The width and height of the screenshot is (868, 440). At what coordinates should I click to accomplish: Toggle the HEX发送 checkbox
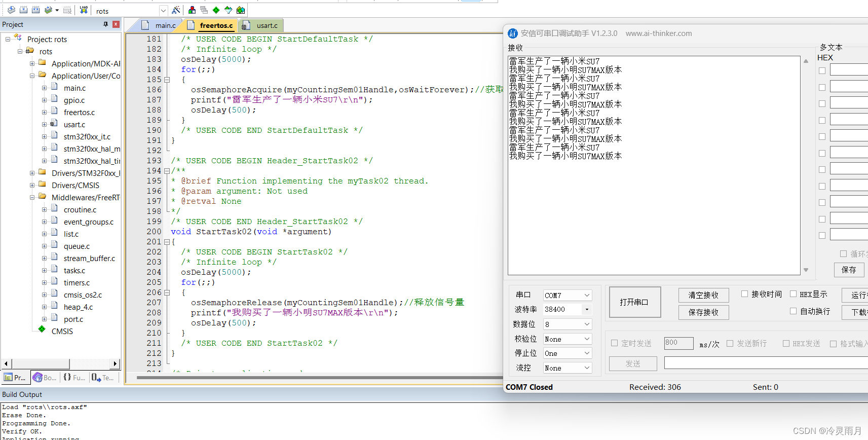pos(786,343)
